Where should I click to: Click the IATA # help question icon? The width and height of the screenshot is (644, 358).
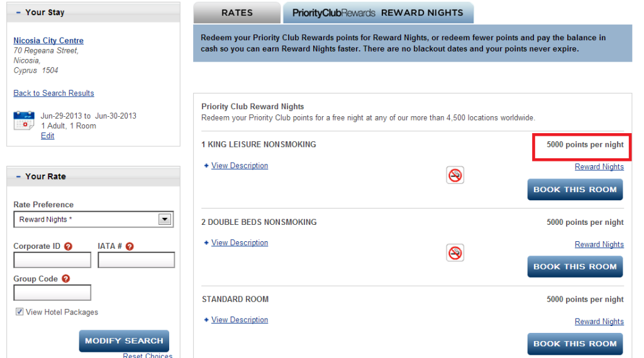point(130,247)
